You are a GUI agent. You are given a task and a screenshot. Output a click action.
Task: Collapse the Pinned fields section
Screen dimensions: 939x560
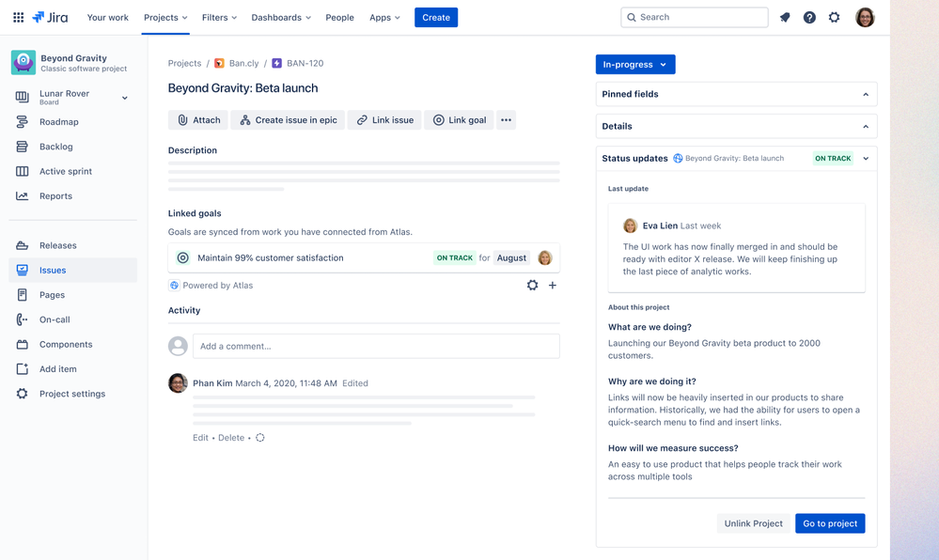[x=866, y=94]
